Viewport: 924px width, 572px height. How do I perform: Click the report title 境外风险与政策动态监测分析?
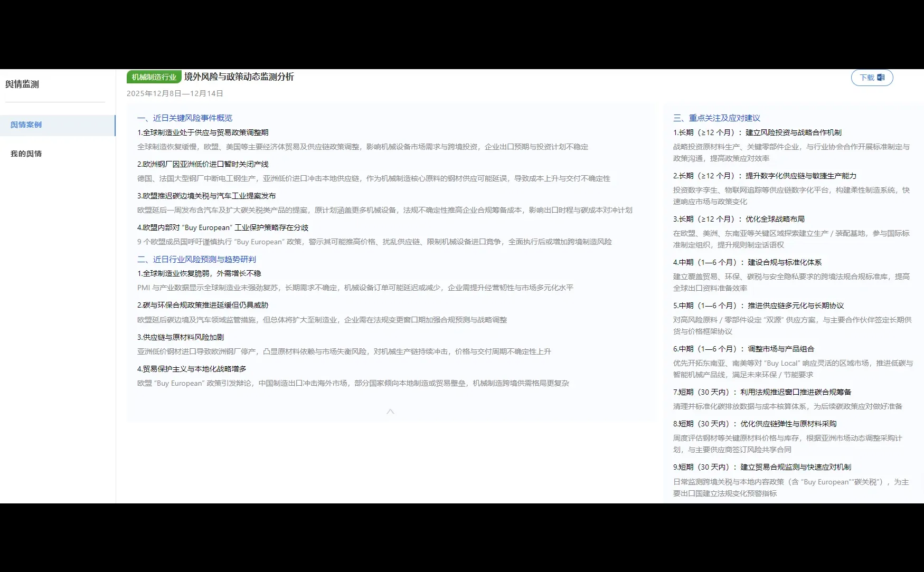click(239, 77)
